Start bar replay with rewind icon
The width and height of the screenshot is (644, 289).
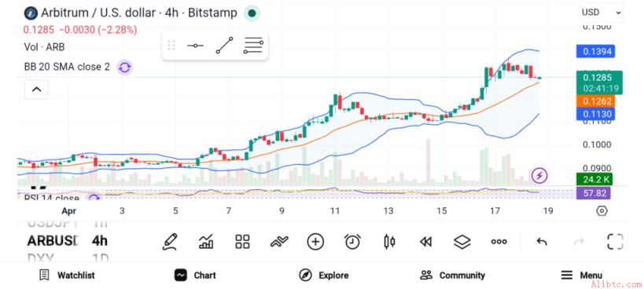coord(425,242)
